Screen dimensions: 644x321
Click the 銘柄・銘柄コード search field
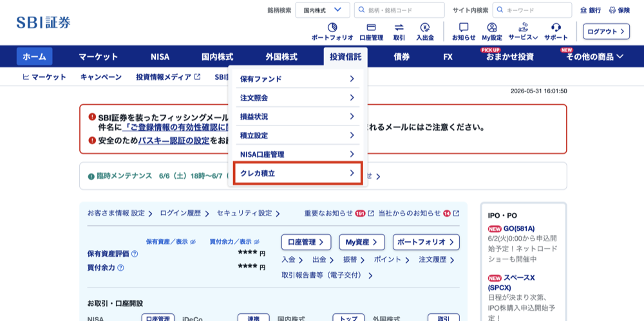pyautogui.click(x=399, y=10)
